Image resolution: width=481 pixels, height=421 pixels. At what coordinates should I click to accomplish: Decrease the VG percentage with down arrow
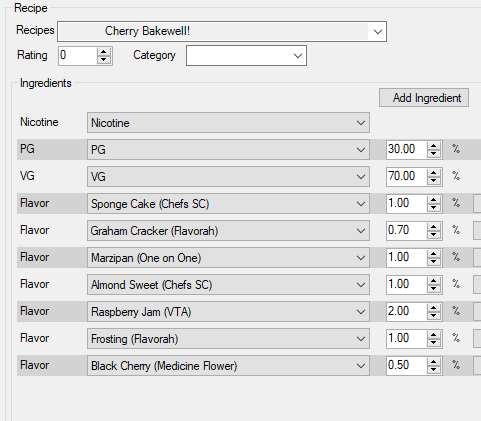coord(434,181)
